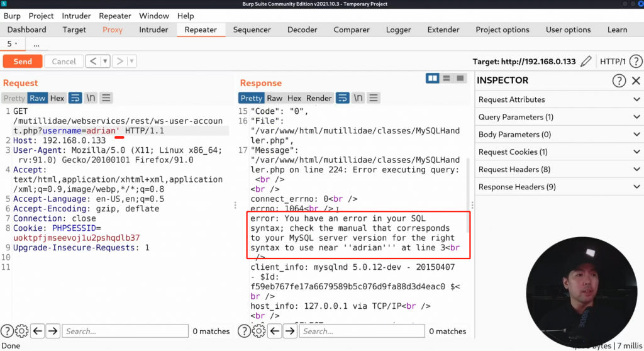
Task: Open Request panel hamburger menu
Action: (x=106, y=98)
